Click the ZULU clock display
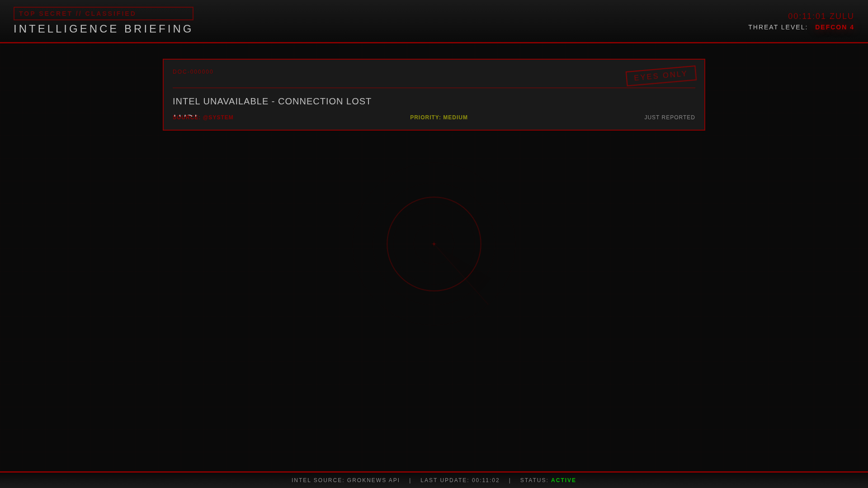The image size is (868, 488). (821, 16)
